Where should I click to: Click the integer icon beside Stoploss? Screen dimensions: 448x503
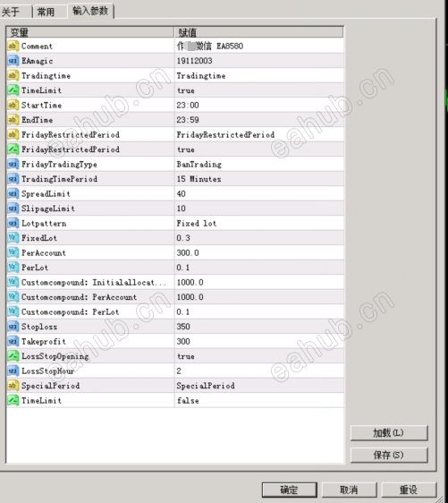click(x=13, y=327)
